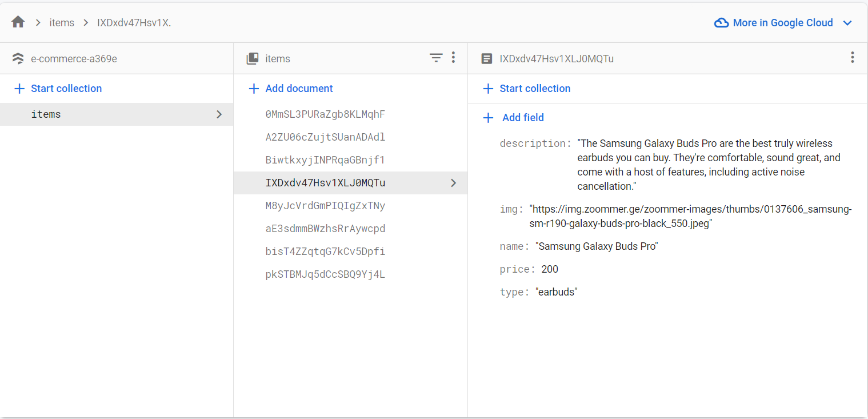Click the plus icon beside Add field
This screenshot has height=419, width=868.
[488, 118]
